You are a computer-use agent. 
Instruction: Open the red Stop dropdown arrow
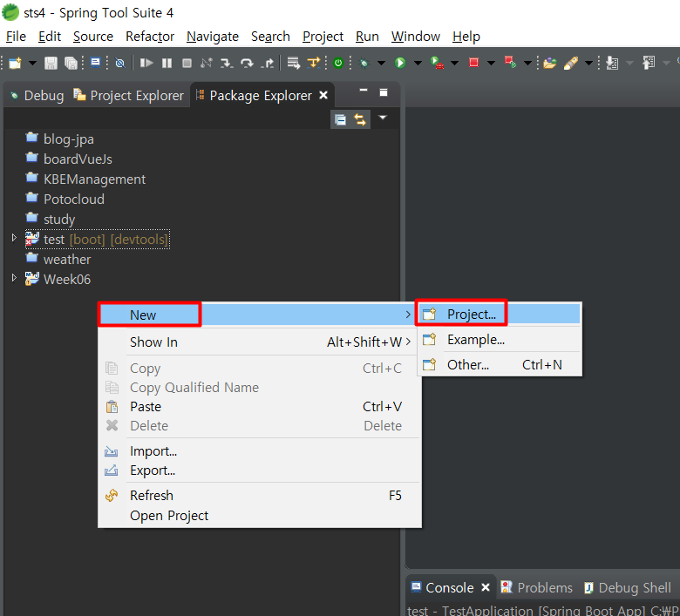(x=491, y=64)
